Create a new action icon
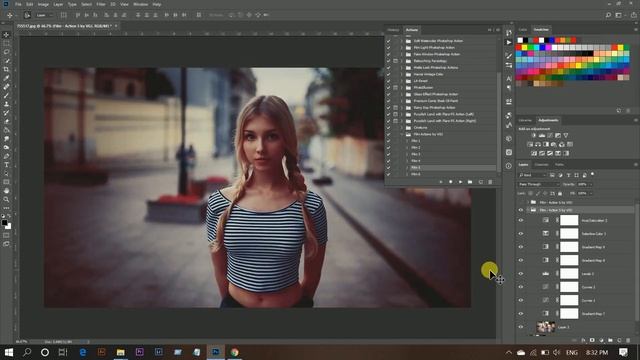Image resolution: width=640 pixels, height=360 pixels. coord(480,182)
